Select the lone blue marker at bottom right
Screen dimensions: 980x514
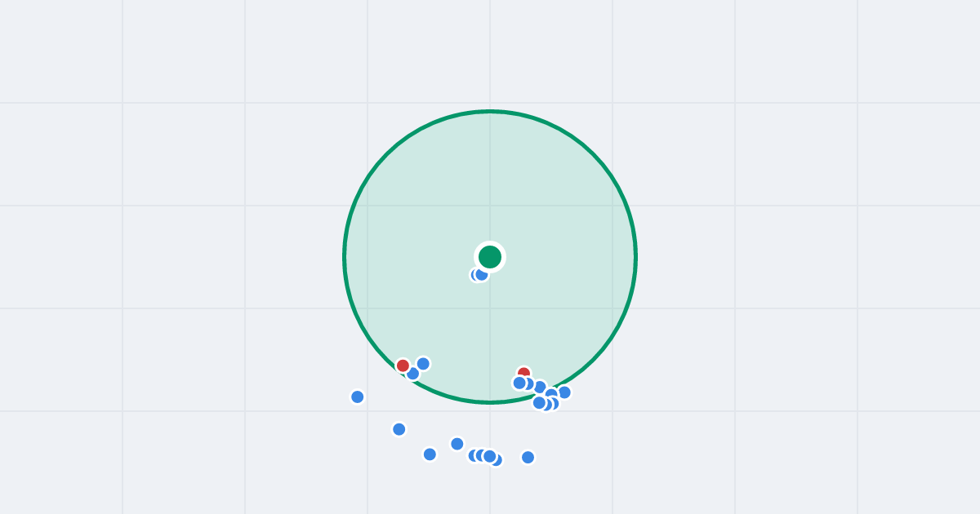[528, 457]
